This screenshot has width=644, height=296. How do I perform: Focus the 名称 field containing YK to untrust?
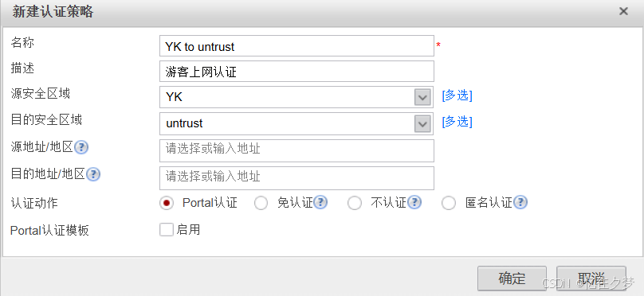tap(296, 45)
